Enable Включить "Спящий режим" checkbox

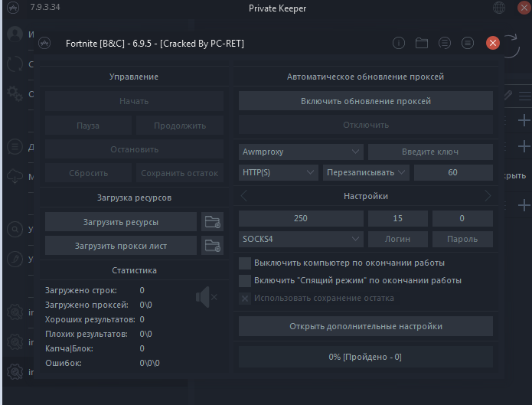(245, 281)
